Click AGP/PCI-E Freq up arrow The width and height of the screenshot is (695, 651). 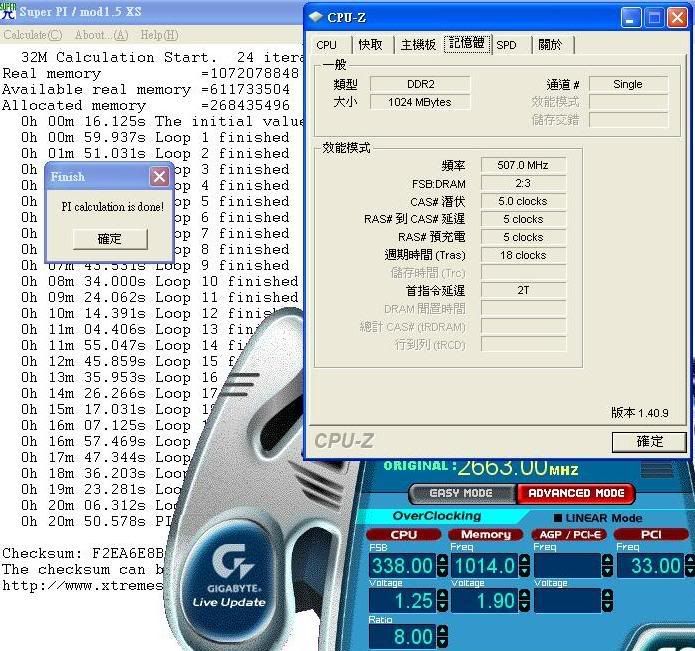pyautogui.click(x=607, y=560)
